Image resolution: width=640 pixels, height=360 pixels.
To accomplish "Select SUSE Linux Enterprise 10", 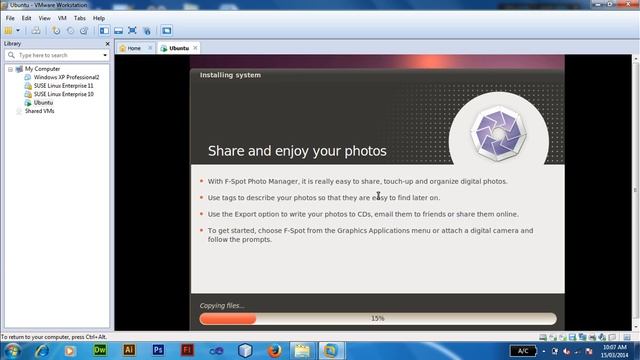I will tap(63, 94).
